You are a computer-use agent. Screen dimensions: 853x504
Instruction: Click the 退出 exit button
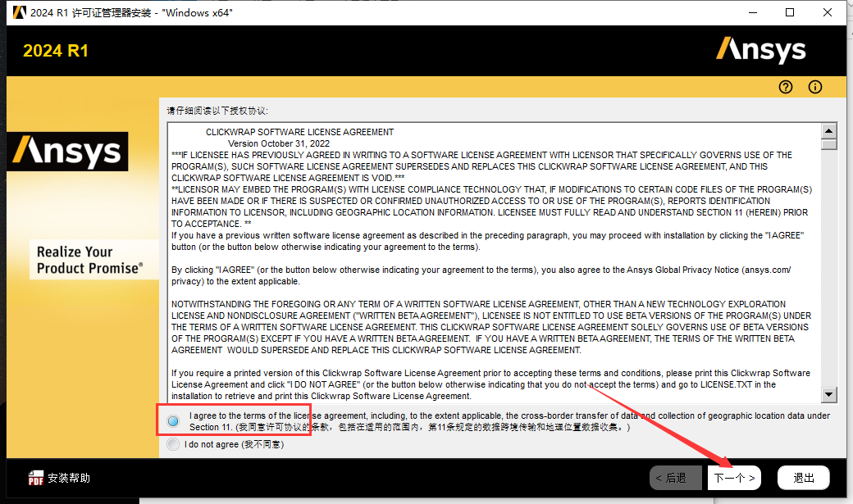(x=804, y=478)
